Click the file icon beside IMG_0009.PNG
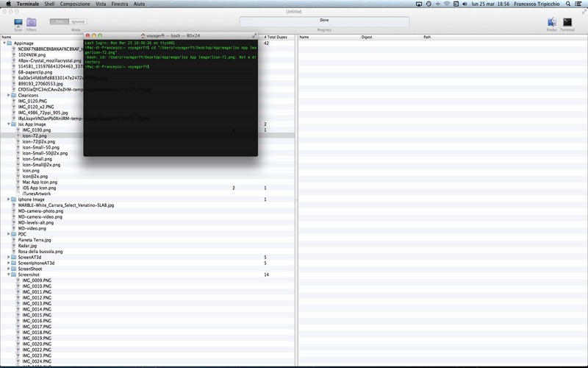 (x=18, y=280)
